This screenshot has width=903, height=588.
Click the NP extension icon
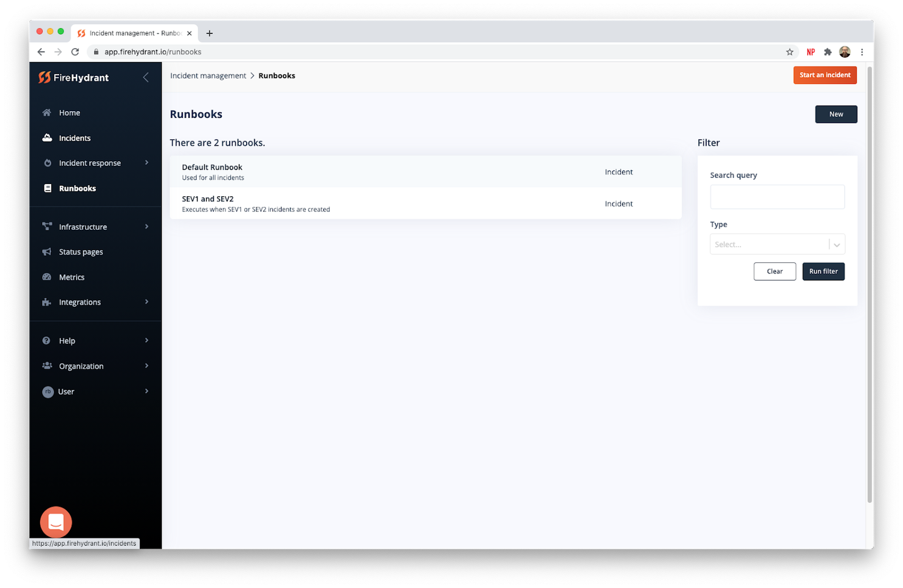tap(811, 52)
